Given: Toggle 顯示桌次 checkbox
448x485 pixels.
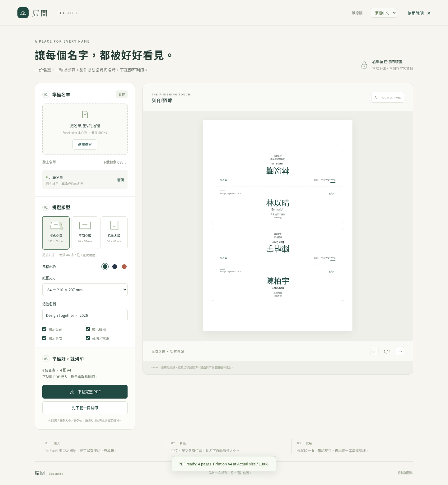Looking at the screenshot, I should (44, 338).
